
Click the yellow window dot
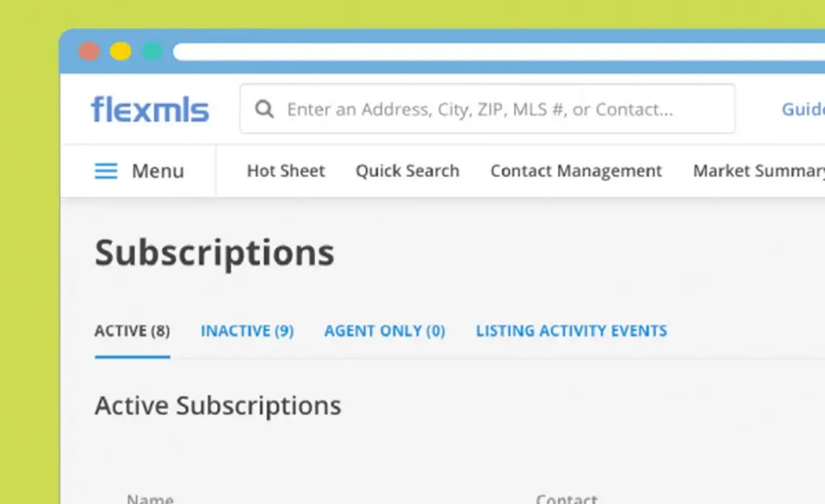click(x=121, y=52)
